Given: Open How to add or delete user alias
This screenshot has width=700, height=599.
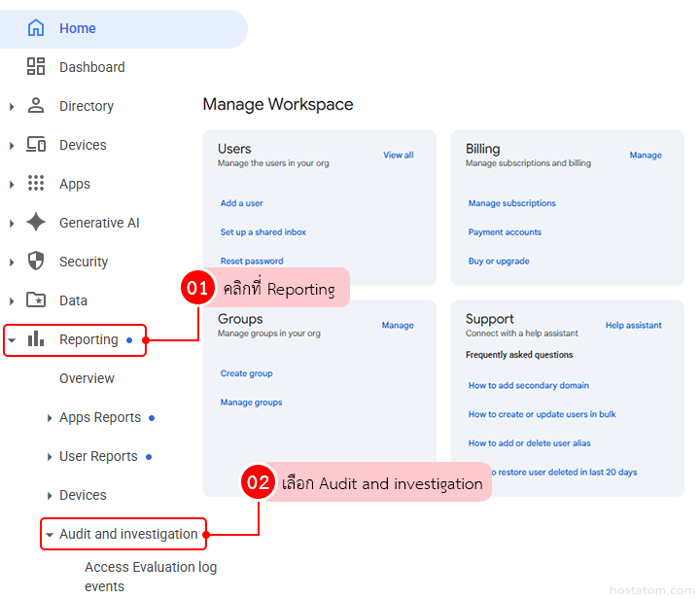Looking at the screenshot, I should coord(529,443).
